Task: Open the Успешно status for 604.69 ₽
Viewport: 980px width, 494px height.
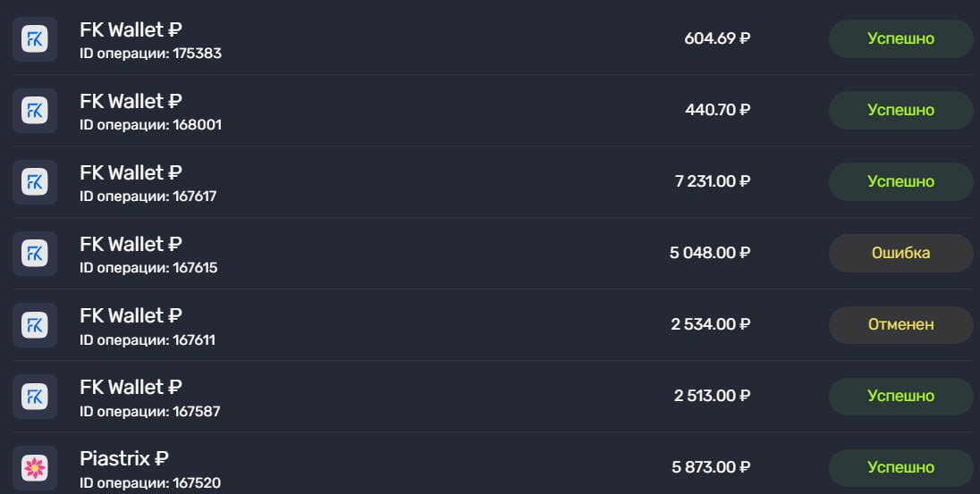Action: pos(900,39)
